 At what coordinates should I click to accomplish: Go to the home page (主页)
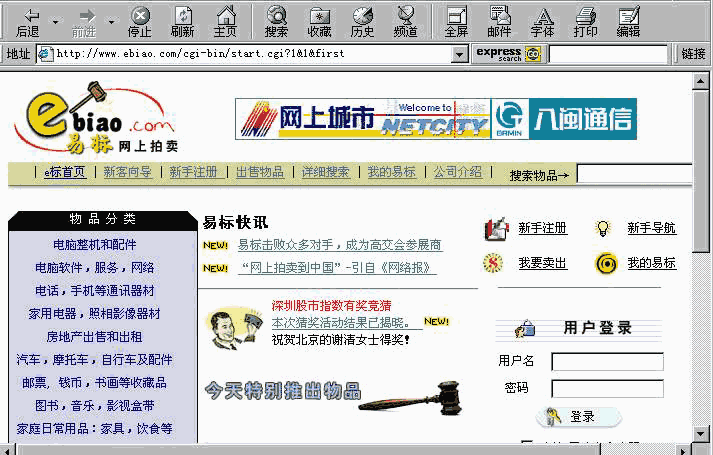point(226,21)
